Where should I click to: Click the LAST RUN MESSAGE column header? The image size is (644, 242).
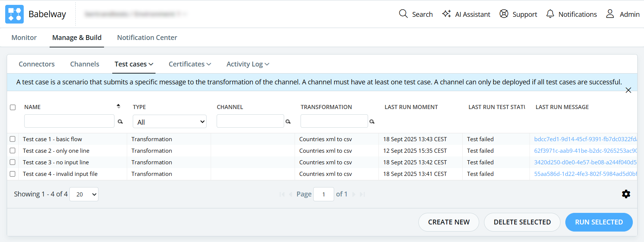tap(562, 107)
